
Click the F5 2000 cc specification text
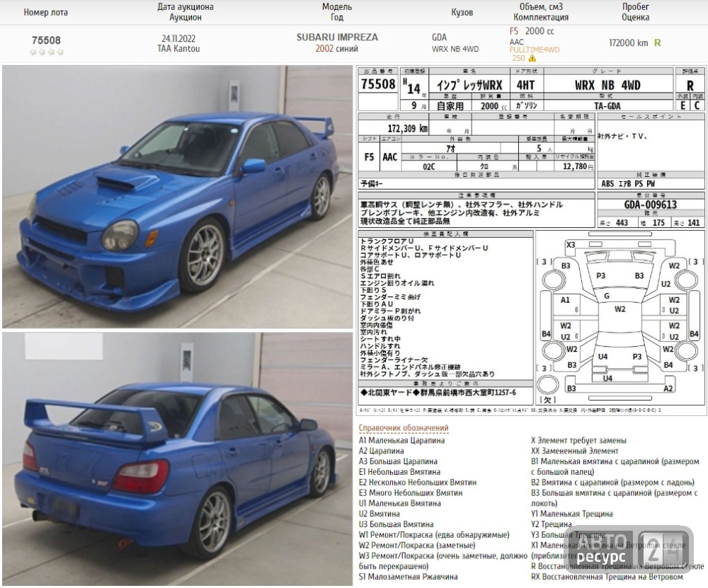pyautogui.click(x=532, y=31)
